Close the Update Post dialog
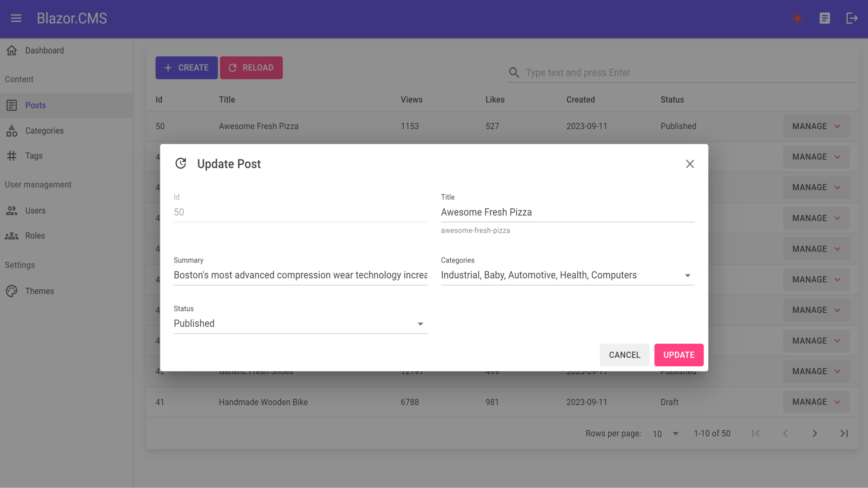This screenshot has width=868, height=488. [x=690, y=164]
